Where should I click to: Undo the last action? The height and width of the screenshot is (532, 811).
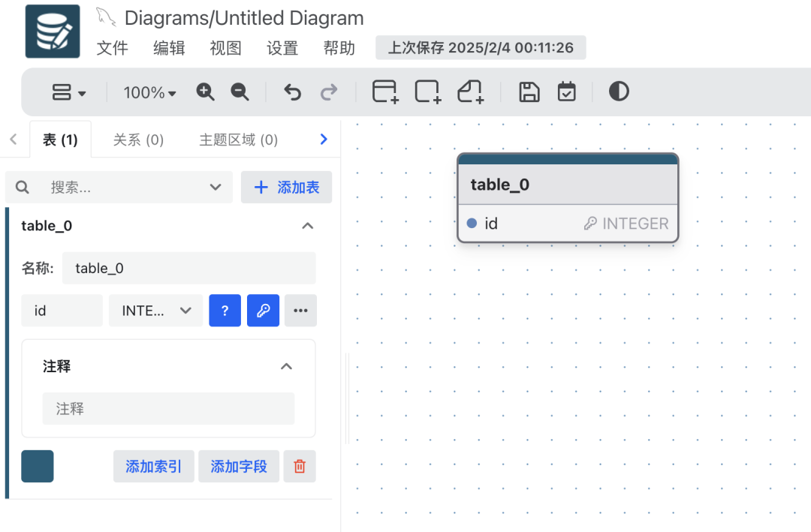pos(292,92)
